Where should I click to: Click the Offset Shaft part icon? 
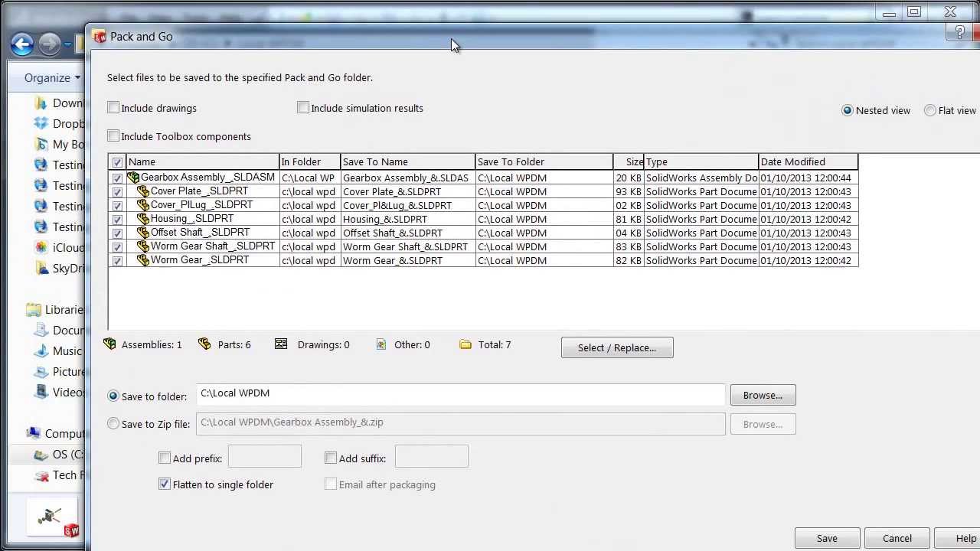click(143, 233)
